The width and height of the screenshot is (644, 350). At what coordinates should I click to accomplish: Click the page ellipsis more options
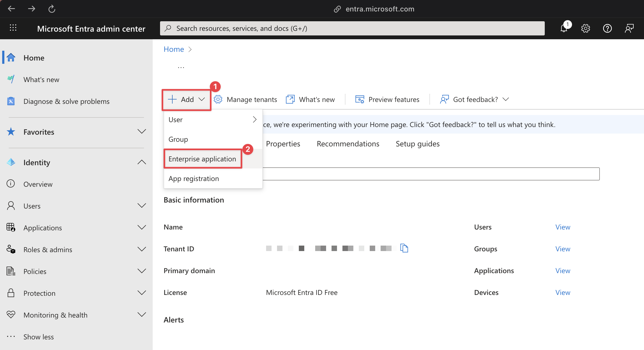(x=181, y=67)
